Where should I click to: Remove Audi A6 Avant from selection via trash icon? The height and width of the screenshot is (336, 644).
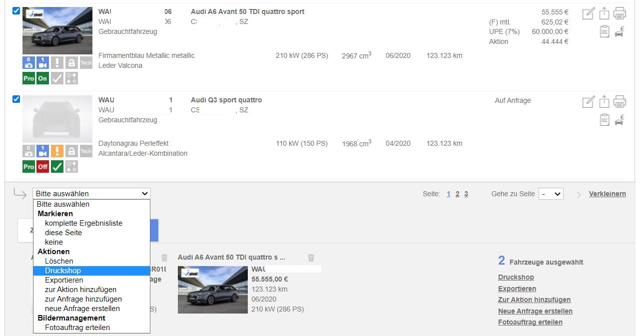[311, 258]
